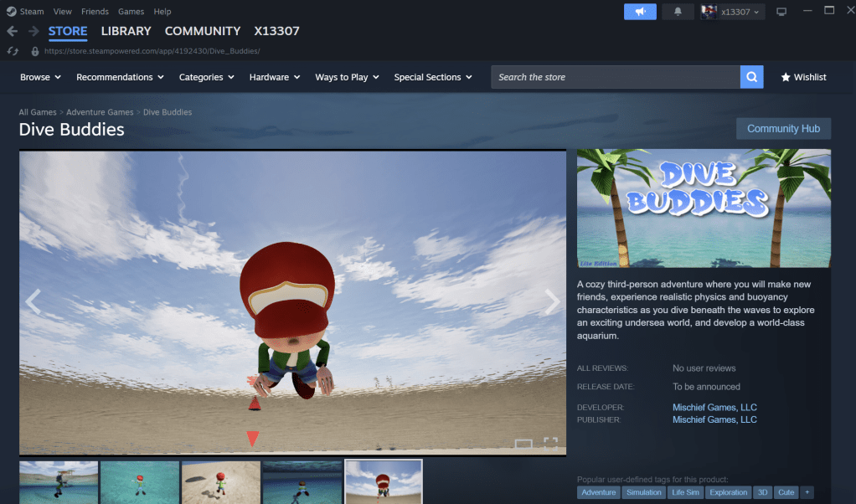This screenshot has width=856, height=504.
Task: Toggle theater mode on the screenshot
Action: pos(523,444)
